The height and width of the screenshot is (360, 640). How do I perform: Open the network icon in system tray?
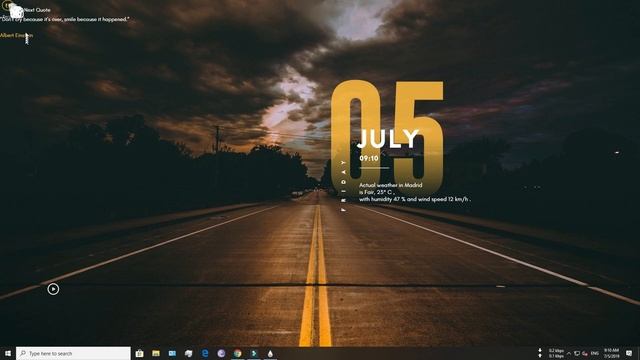coord(577,353)
